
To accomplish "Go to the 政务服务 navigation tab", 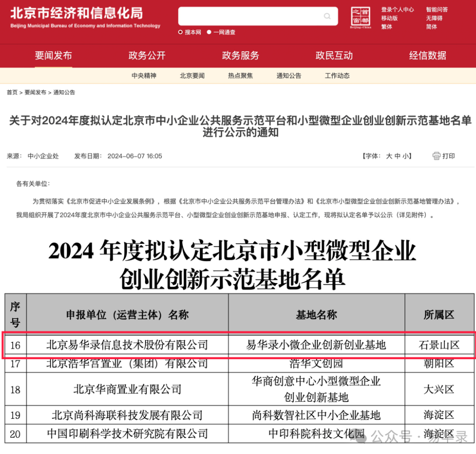I will tap(240, 56).
